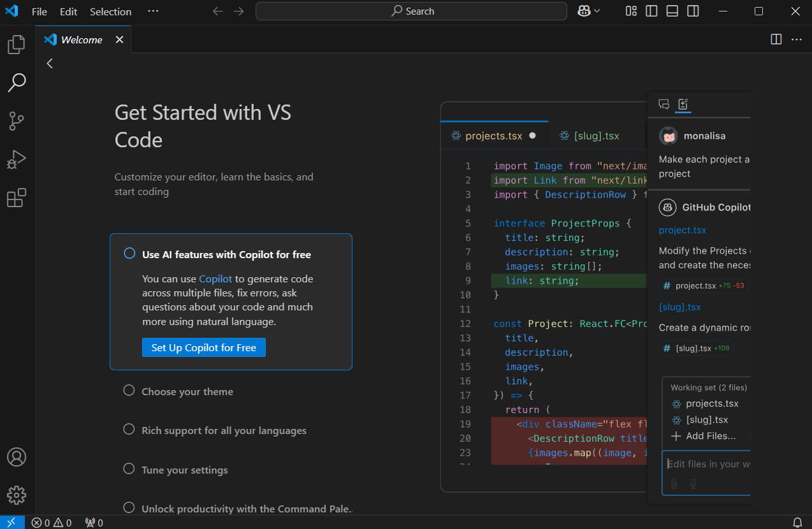Toggle the Primary Side Bar layout icon

651,11
